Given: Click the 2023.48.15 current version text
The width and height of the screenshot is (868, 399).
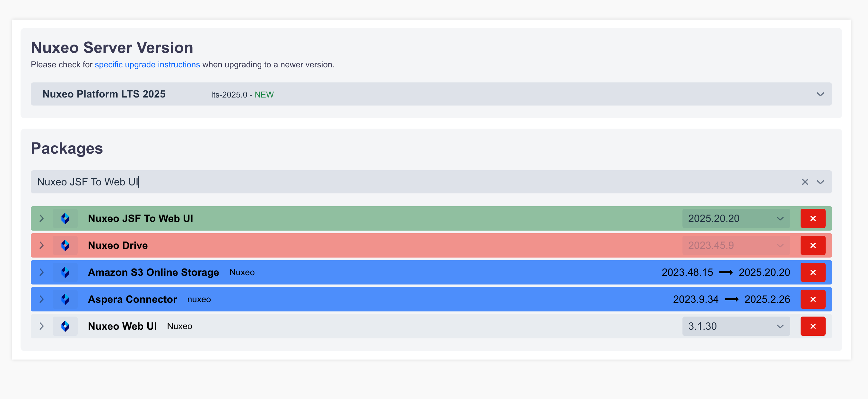Looking at the screenshot, I should 687,272.
